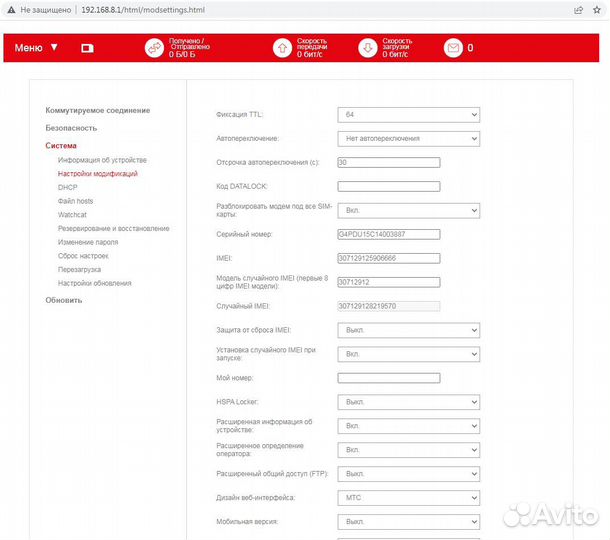Screen dimensions: 610x540
Task: Click the 'Не защищено' security warning icon
Action: (10, 9)
